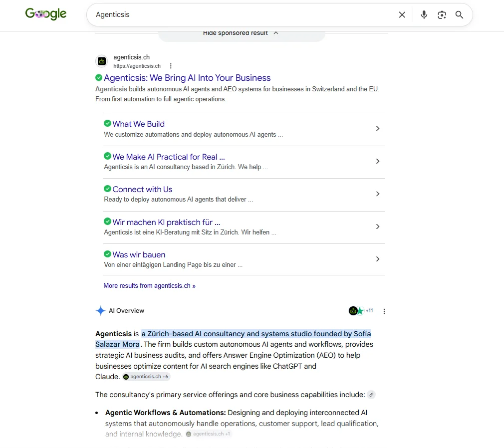Viewport: 504px width, 448px height.
Task: Click green check beside Wir machen KI praktisch
Action: tap(107, 222)
